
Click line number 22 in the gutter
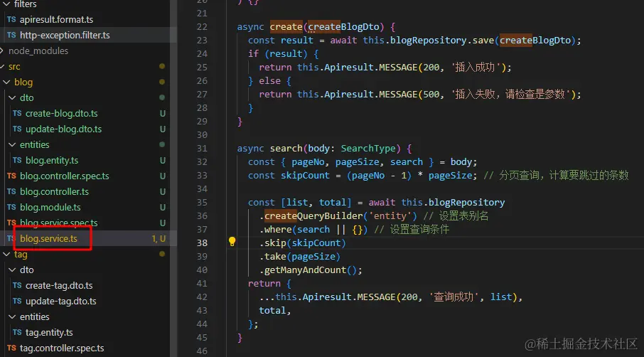(x=202, y=27)
